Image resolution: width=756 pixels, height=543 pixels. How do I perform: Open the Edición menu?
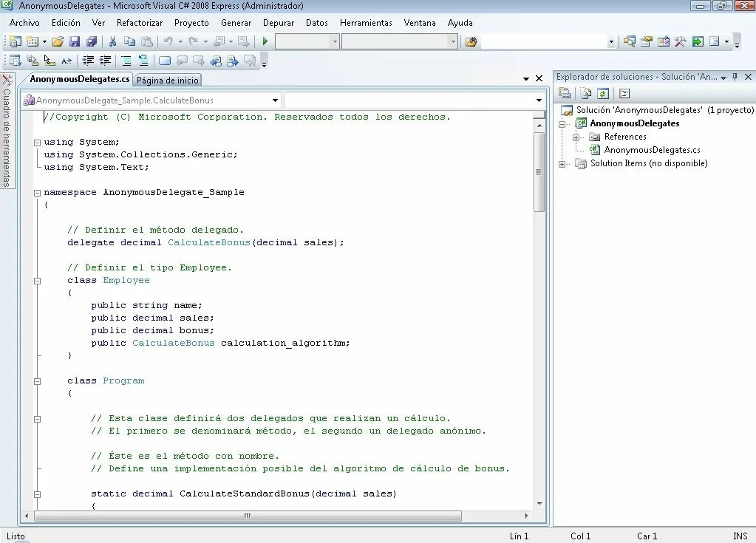point(66,23)
